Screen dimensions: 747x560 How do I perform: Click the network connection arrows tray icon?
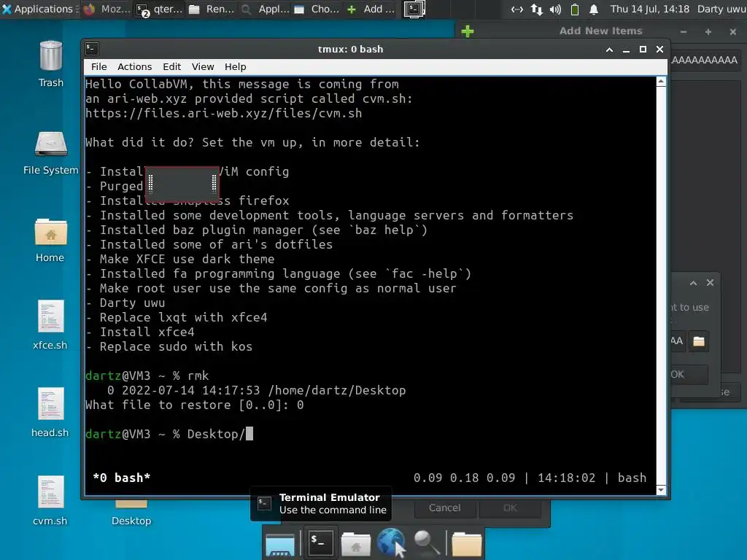click(517, 9)
